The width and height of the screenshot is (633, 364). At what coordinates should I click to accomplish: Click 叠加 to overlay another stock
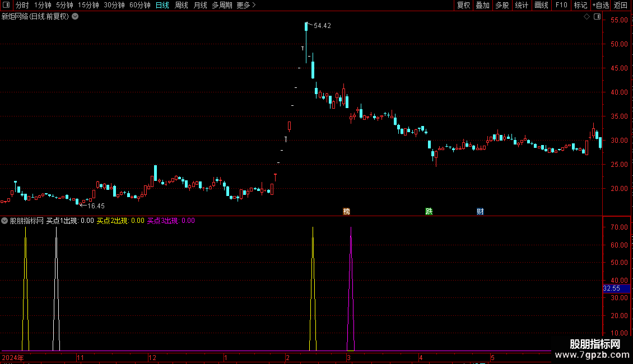(482, 5)
